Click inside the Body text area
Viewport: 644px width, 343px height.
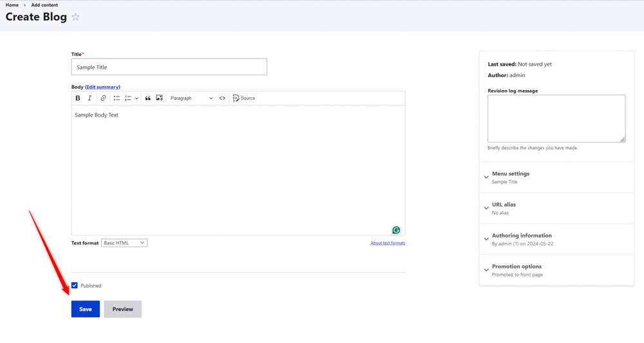click(x=238, y=171)
